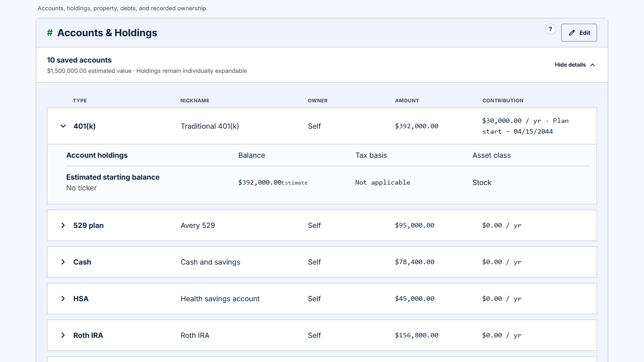This screenshot has height=362, width=644.
Task: Click the $95,000.00 amount
Action: click(415, 225)
